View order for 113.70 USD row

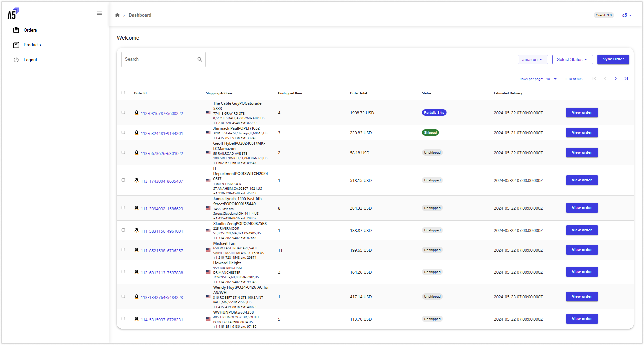(582, 319)
